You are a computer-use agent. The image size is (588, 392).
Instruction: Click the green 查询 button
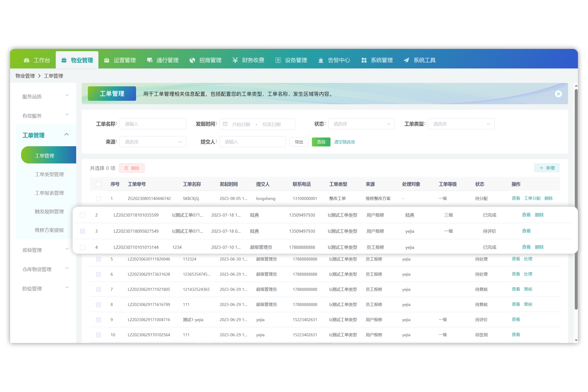(x=321, y=142)
